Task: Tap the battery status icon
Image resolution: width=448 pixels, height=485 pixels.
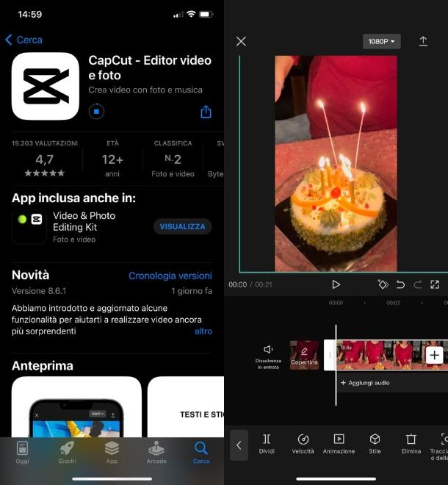Action: [x=206, y=14]
